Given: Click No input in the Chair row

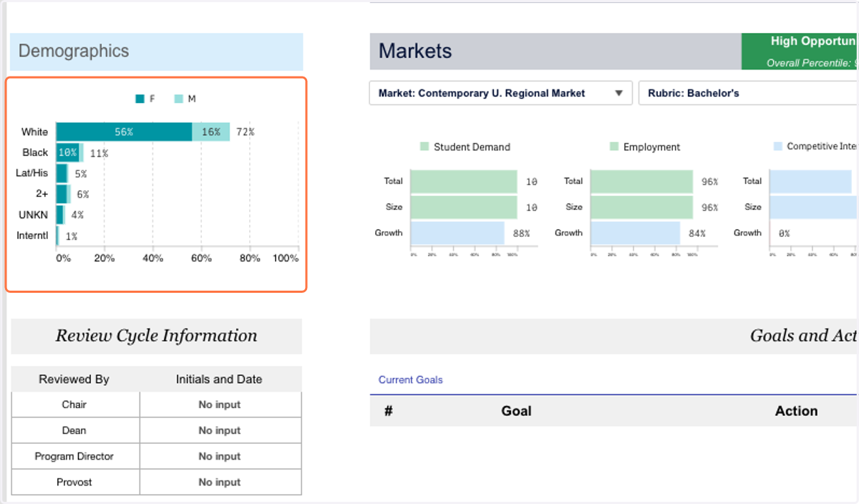Looking at the screenshot, I should [219, 404].
